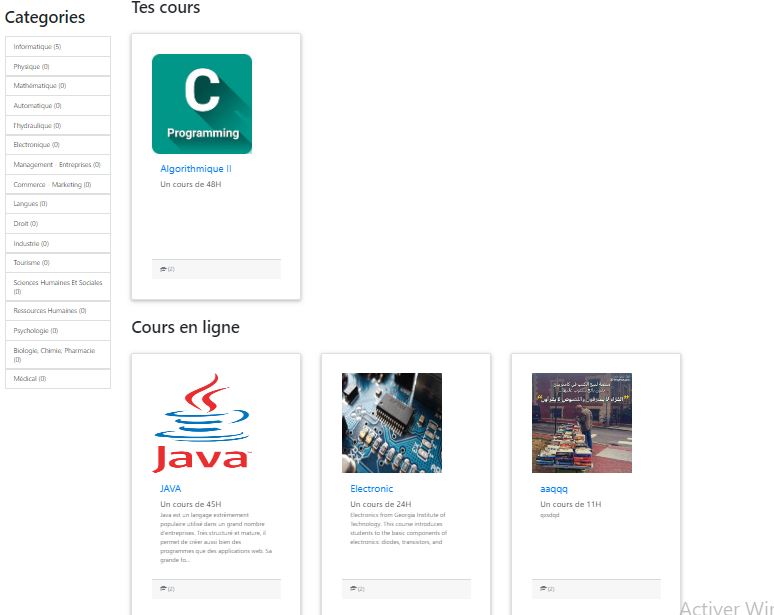Select Sciences Humaines Et Sociales category
This screenshot has height=615, width=774.
tap(58, 287)
